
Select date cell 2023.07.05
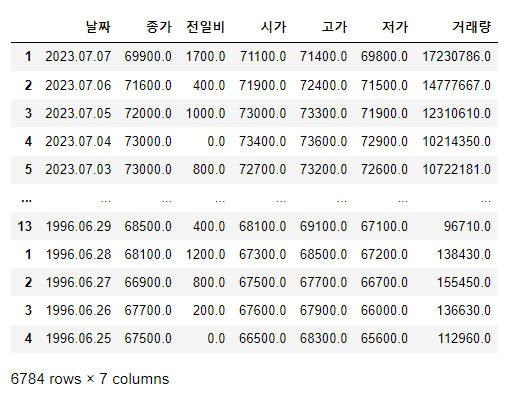coord(78,113)
